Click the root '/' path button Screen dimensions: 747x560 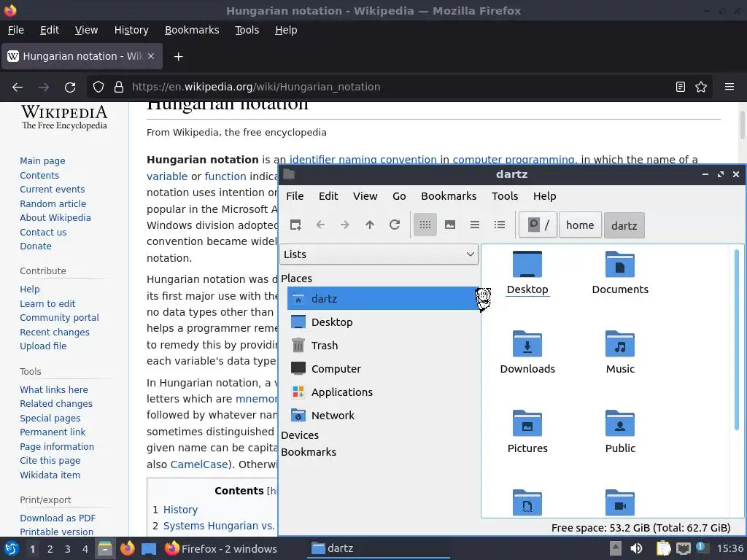pos(538,225)
